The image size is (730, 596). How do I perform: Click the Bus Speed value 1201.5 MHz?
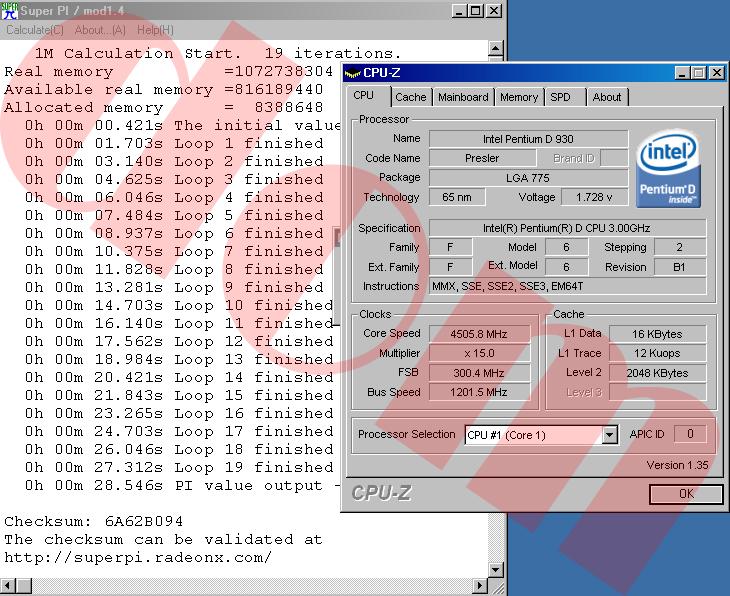pyautogui.click(x=479, y=393)
